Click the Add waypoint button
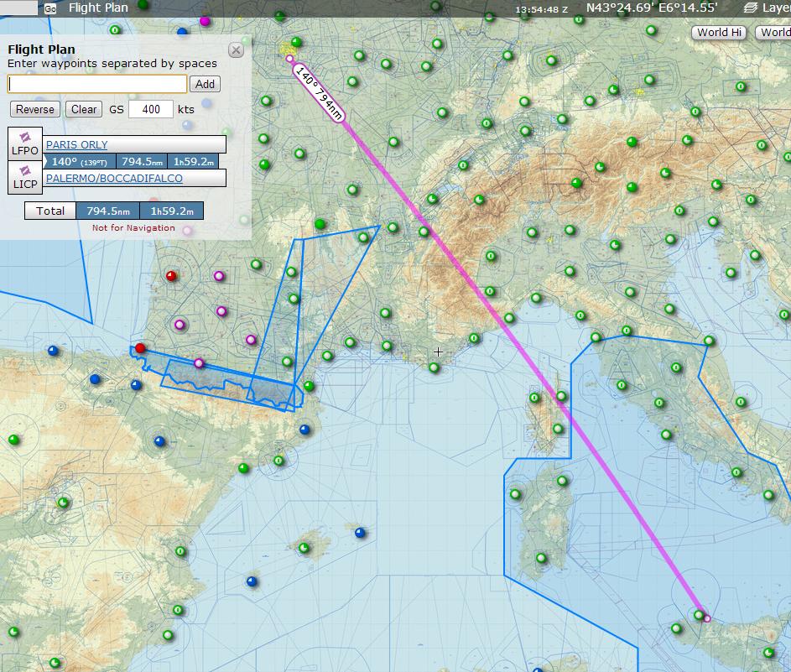The width and height of the screenshot is (791, 672). coord(204,84)
